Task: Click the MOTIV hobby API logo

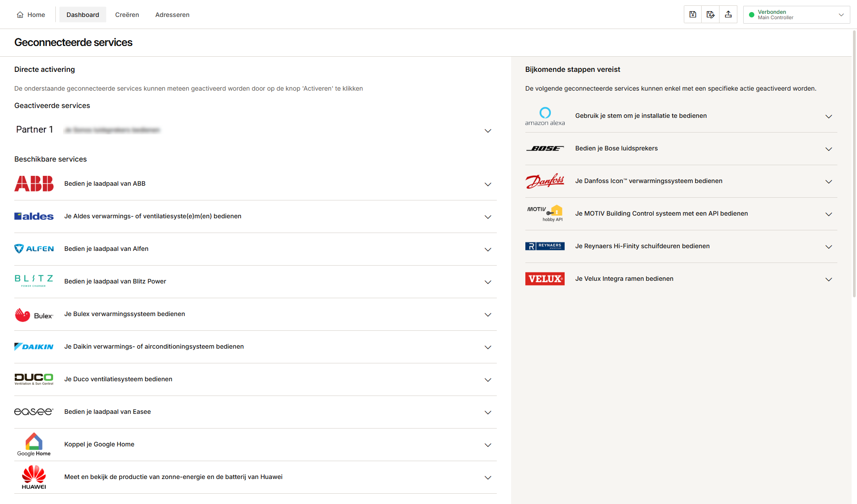Action: pyautogui.click(x=545, y=213)
